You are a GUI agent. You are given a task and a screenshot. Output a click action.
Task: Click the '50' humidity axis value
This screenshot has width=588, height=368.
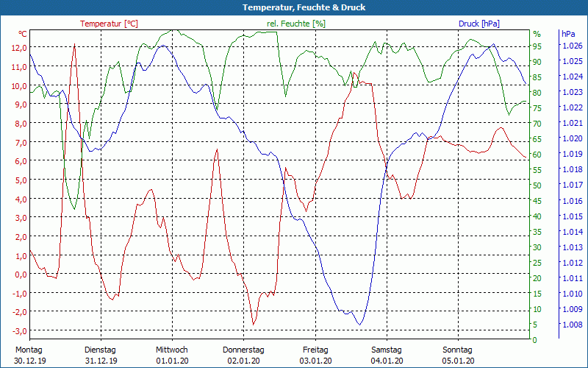pos(537,185)
